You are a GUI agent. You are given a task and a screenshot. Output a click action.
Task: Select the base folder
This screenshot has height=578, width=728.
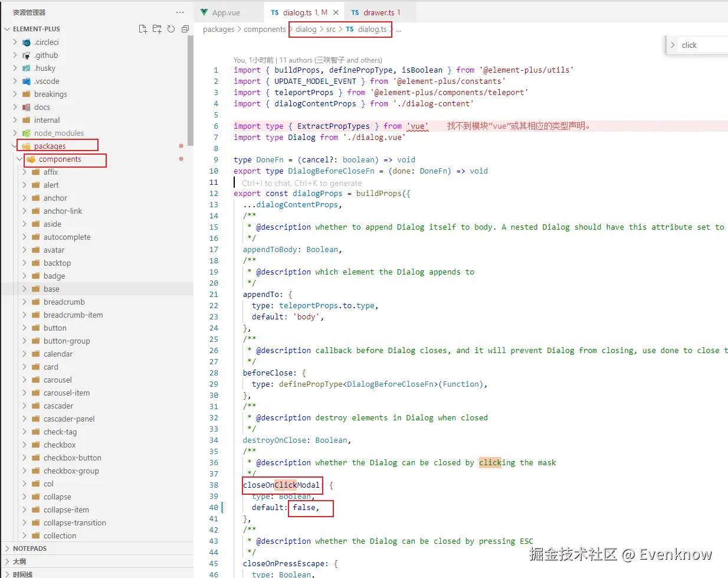tap(97, 289)
